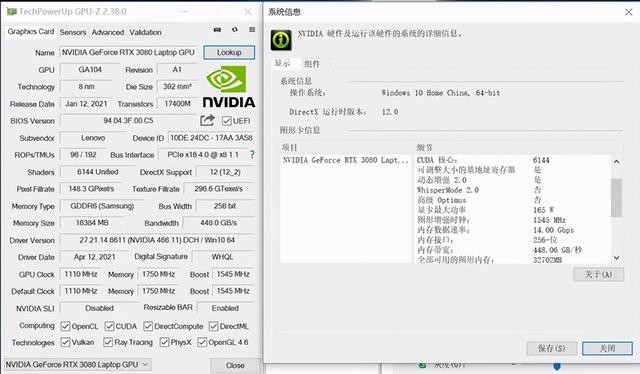Toggle the DirectCompute checkbox
Viewport: 640px width, 374px height.
click(x=148, y=326)
